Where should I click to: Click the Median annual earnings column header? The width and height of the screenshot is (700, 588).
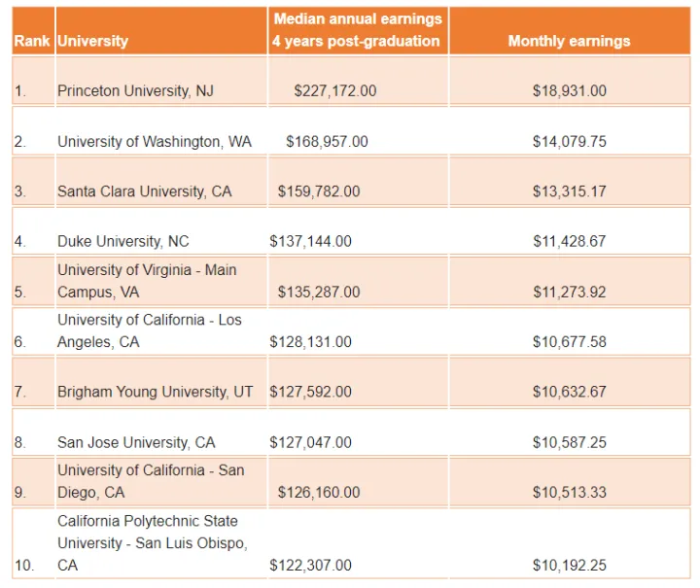click(x=357, y=30)
